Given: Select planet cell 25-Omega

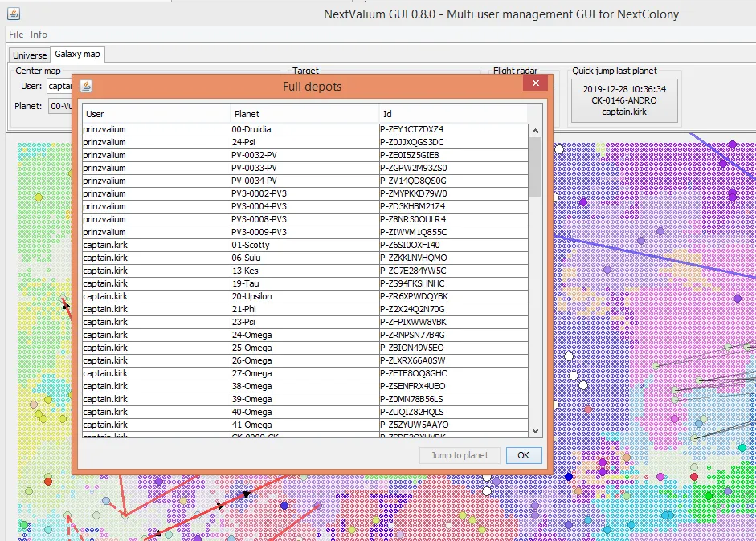Looking at the screenshot, I should (x=304, y=348).
